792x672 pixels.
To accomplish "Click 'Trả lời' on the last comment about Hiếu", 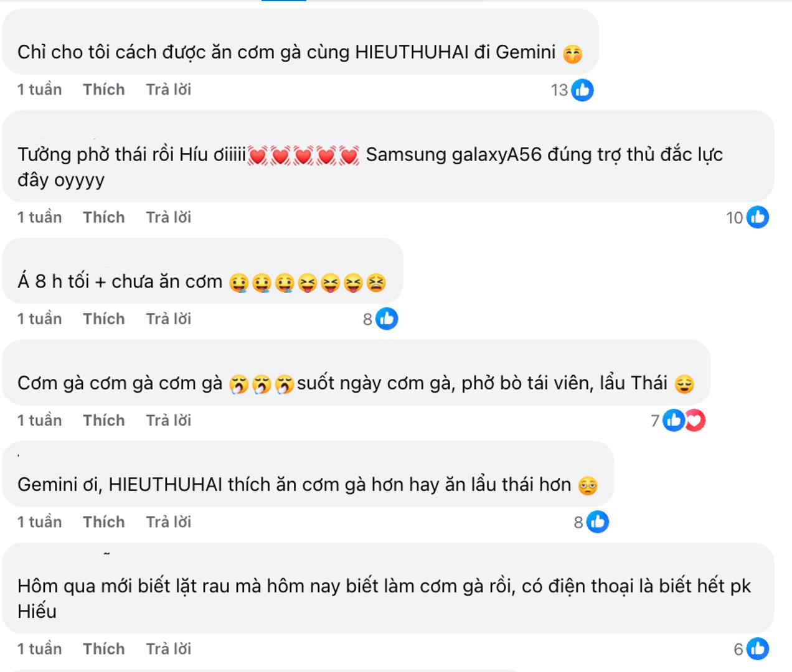I will [x=169, y=648].
